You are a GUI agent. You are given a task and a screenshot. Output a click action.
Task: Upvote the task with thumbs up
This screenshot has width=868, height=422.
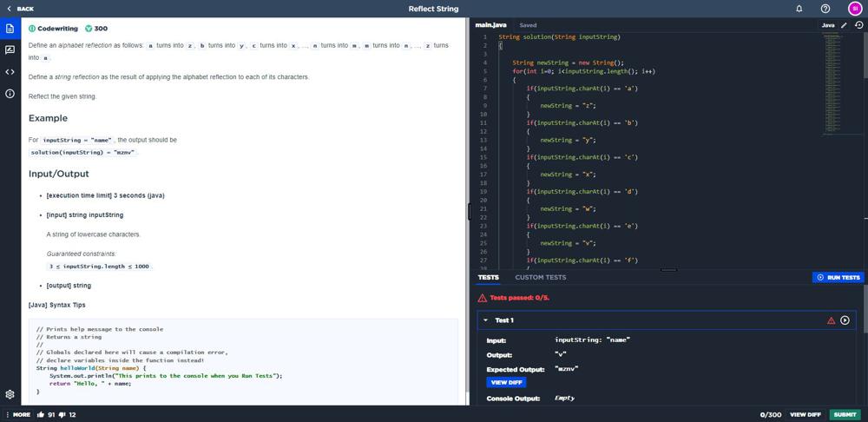click(41, 415)
